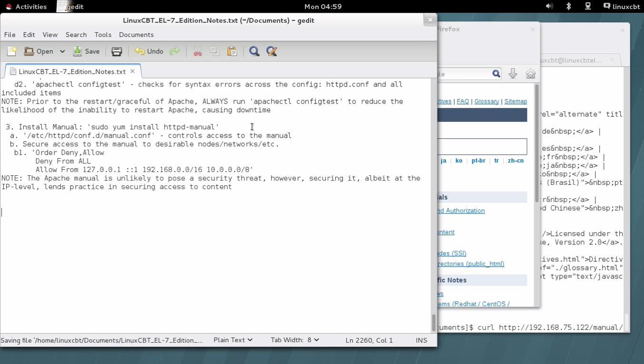Create a new document in gedit
This screenshot has height=364, width=644.
[11, 51]
